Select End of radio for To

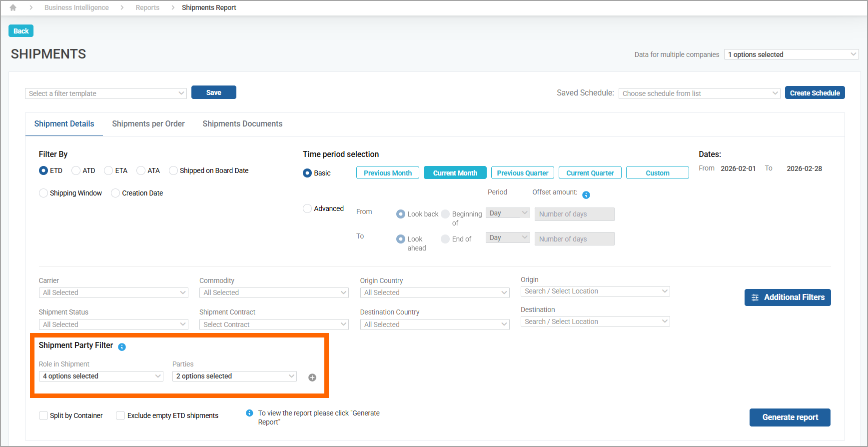445,239
